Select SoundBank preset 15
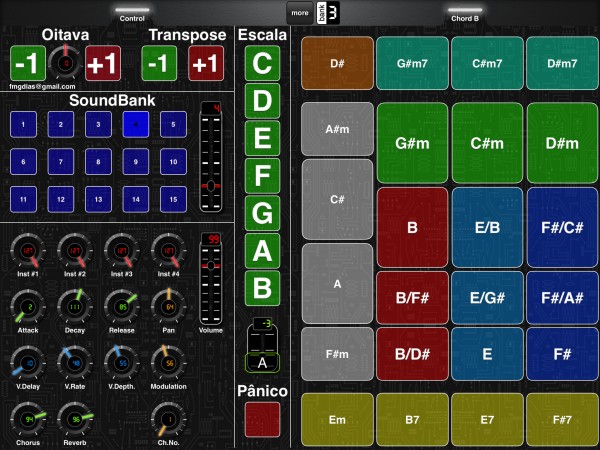 (173, 199)
